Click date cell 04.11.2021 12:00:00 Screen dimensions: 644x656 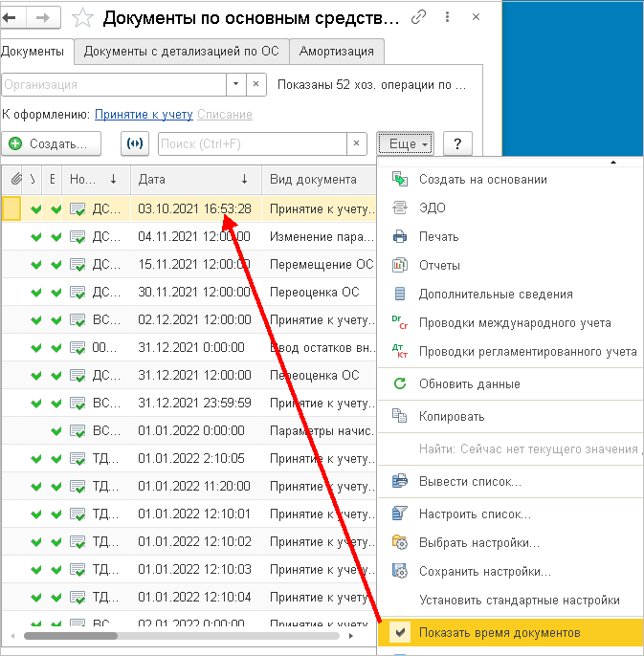pos(194,236)
